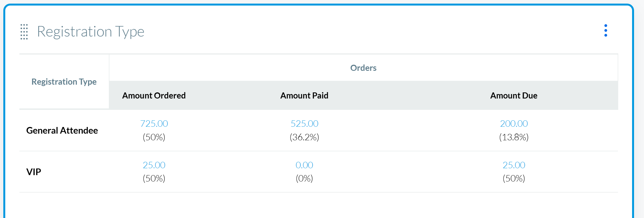Click the Registration Type widget title
The image size is (644, 218).
pos(91,32)
